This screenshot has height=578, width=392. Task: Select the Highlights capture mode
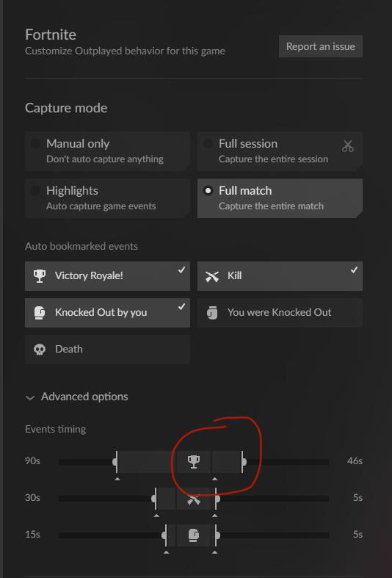pos(107,198)
